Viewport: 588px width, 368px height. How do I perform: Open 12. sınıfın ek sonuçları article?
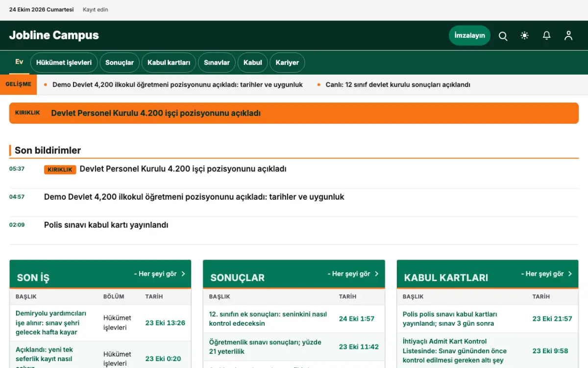[268, 318]
